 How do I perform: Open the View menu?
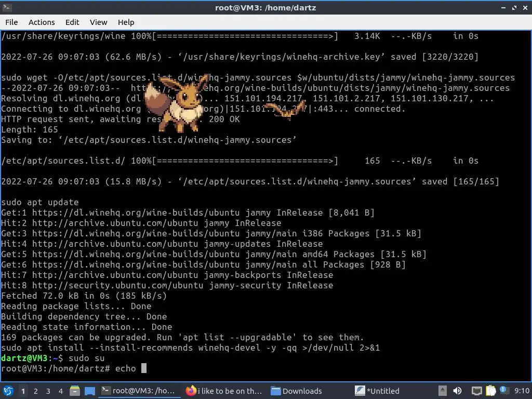click(98, 22)
